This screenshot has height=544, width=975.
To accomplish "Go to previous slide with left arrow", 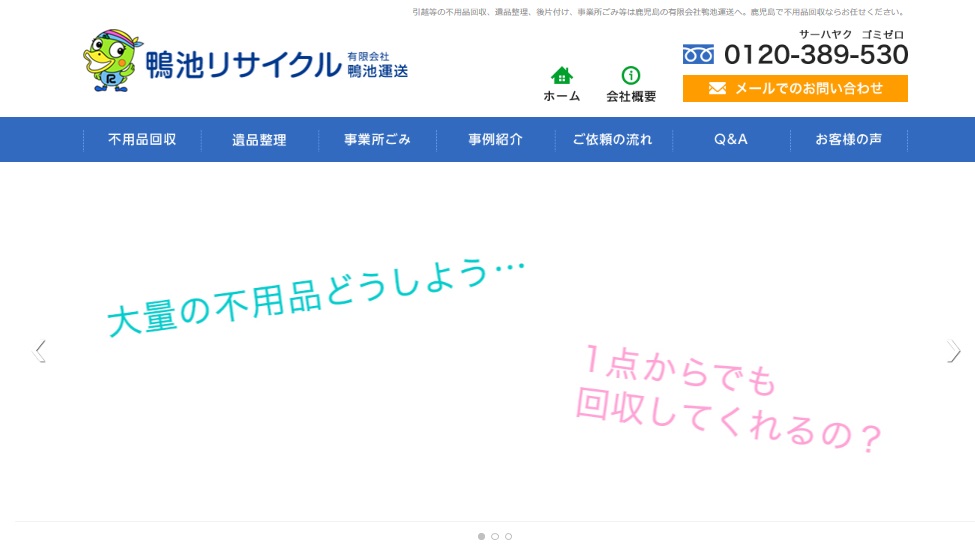I will (x=39, y=351).
